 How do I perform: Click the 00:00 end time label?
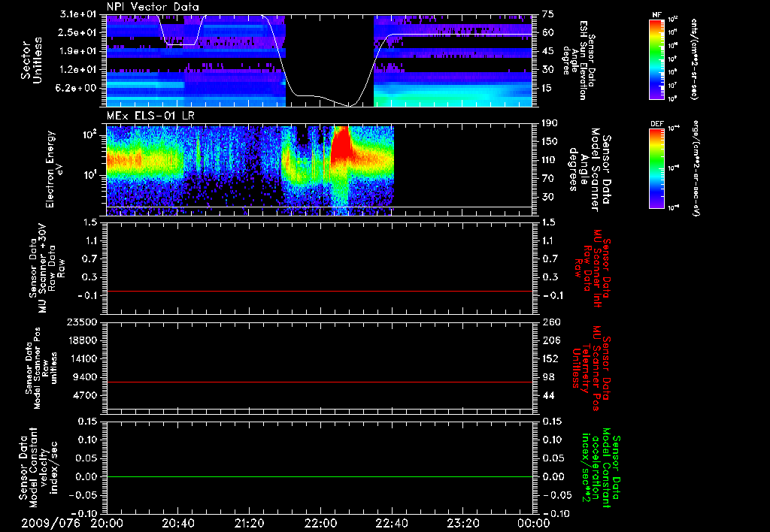(x=534, y=523)
